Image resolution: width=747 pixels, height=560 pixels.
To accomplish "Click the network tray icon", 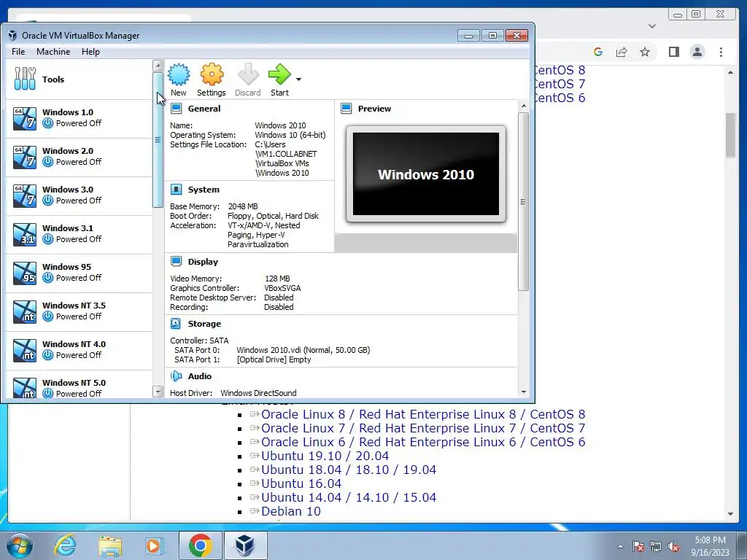I will [656, 547].
